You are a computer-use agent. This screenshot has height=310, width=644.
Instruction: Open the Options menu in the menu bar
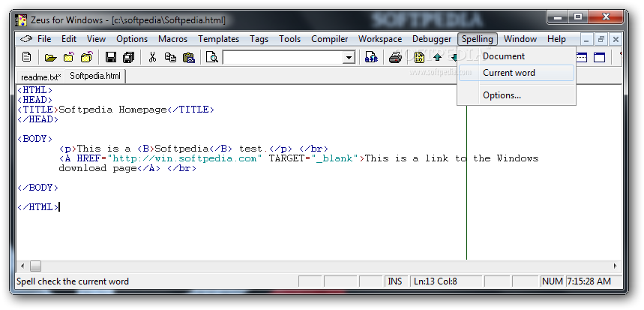132,39
